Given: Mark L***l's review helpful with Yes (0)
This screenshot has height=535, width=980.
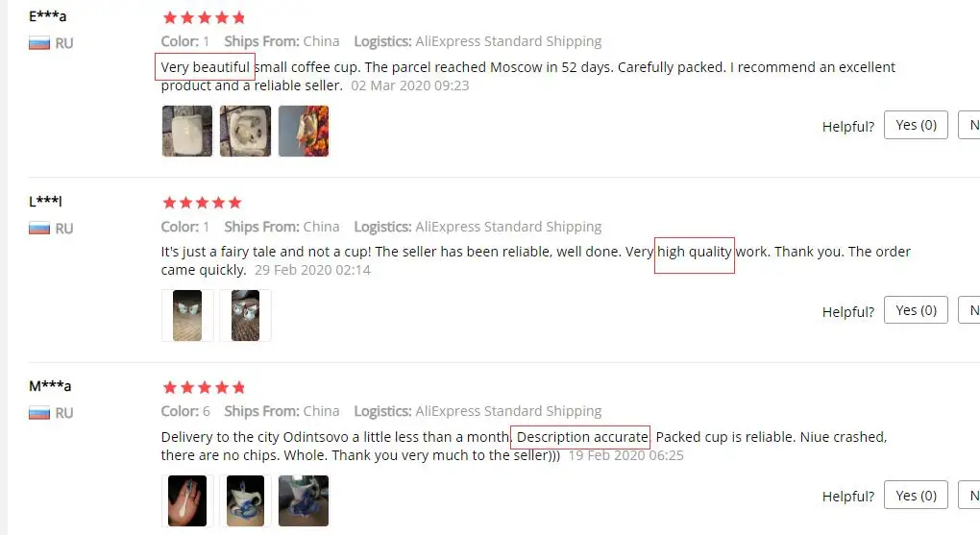Looking at the screenshot, I should pos(916,310).
